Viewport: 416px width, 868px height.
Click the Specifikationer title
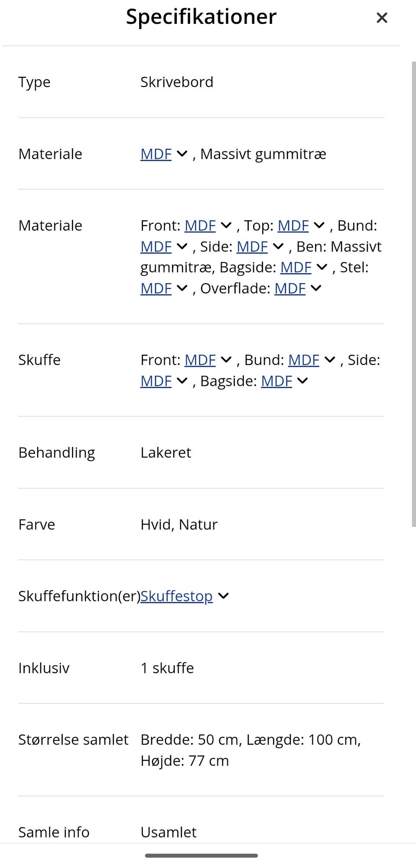coord(201,17)
